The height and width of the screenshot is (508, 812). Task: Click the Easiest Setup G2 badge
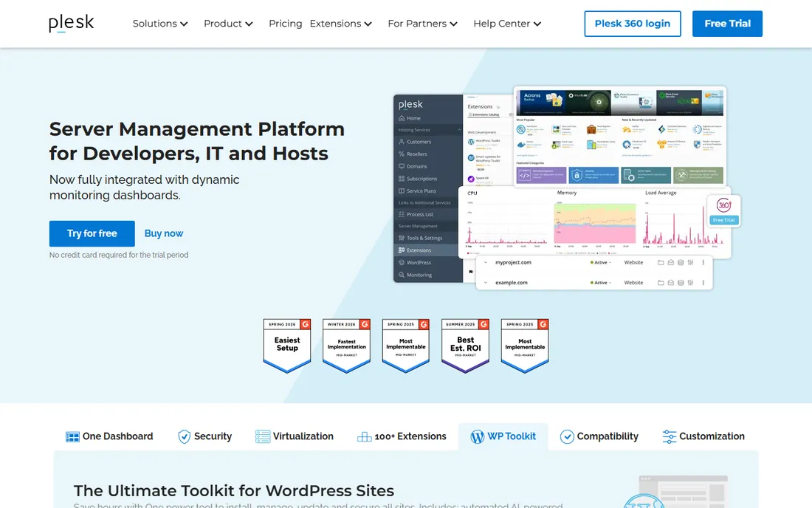287,346
